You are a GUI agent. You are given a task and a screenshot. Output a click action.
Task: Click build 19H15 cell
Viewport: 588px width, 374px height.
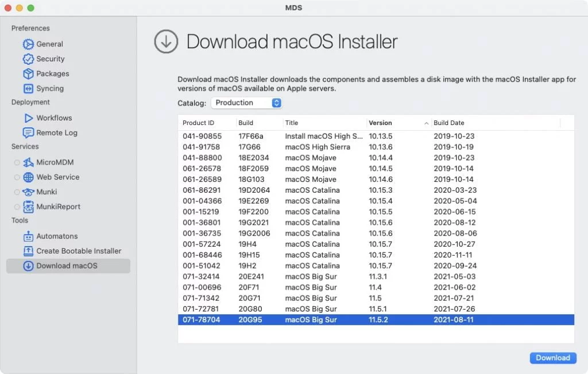click(249, 255)
